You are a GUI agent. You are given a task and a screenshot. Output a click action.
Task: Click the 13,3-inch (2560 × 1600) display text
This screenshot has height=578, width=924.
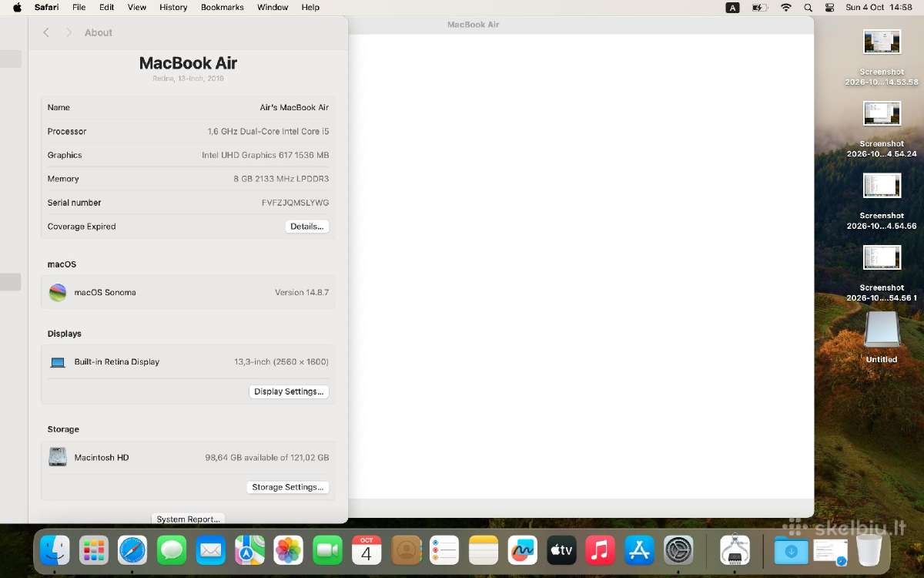coord(282,362)
